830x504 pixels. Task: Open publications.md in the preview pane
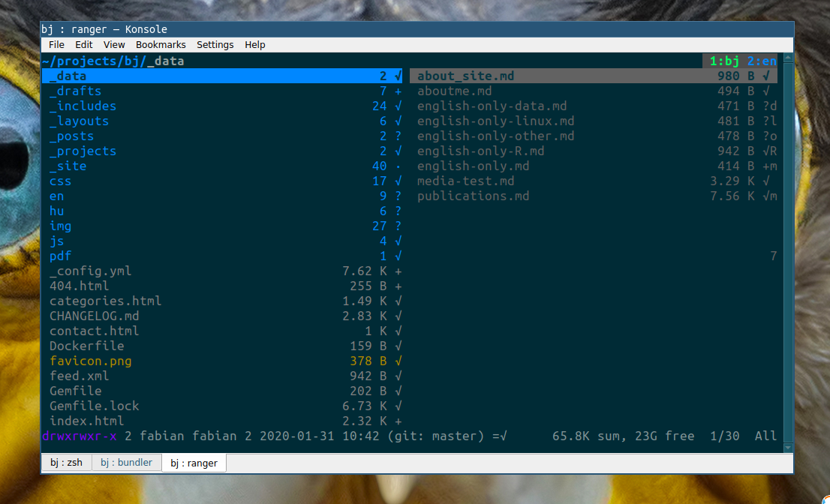point(473,196)
